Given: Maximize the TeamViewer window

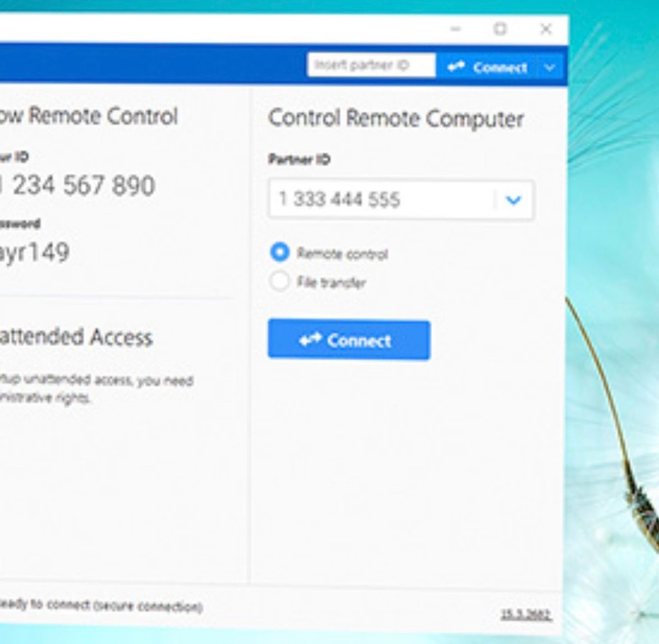Looking at the screenshot, I should (x=500, y=29).
